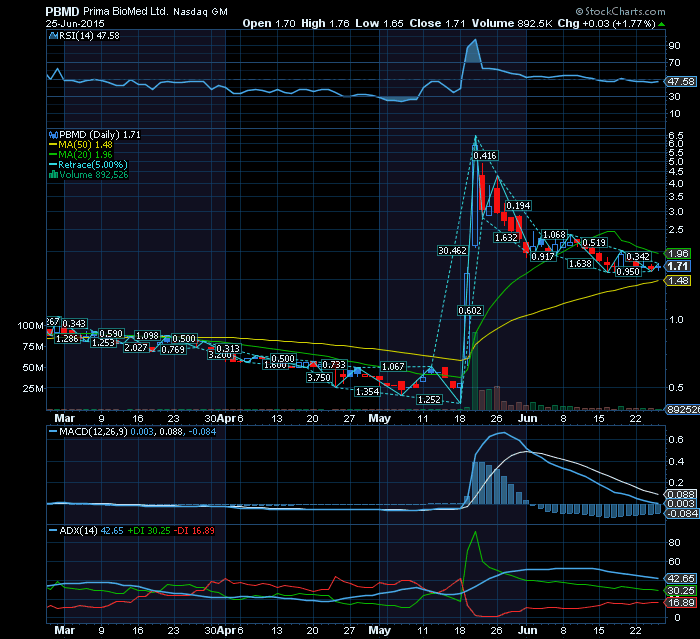The height and width of the screenshot is (639, 700).
Task: Click the 1.354 retrace label
Action: point(367,392)
